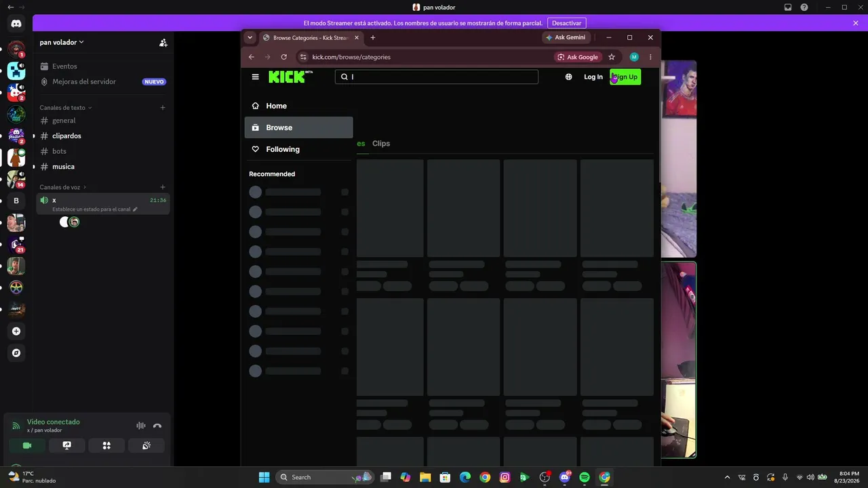The height and width of the screenshot is (488, 868).
Task: Click the Ask Gemini button in Chrome
Action: (566, 38)
